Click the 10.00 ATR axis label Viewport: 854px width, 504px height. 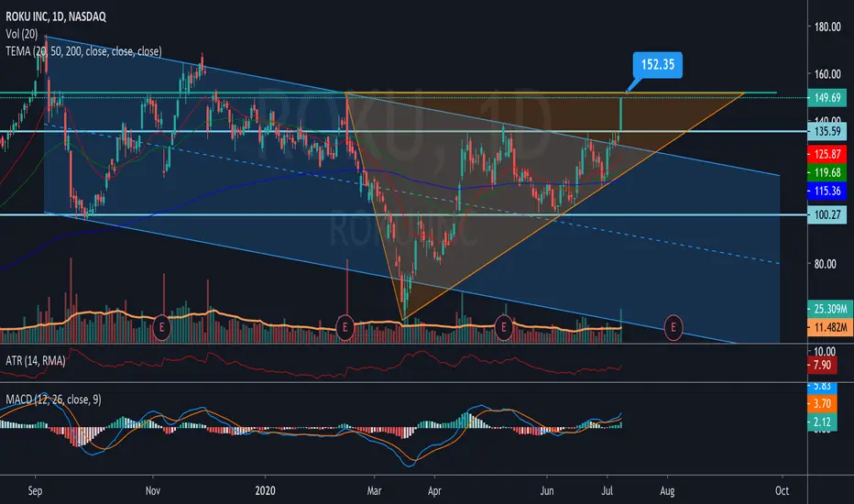pyautogui.click(x=825, y=350)
